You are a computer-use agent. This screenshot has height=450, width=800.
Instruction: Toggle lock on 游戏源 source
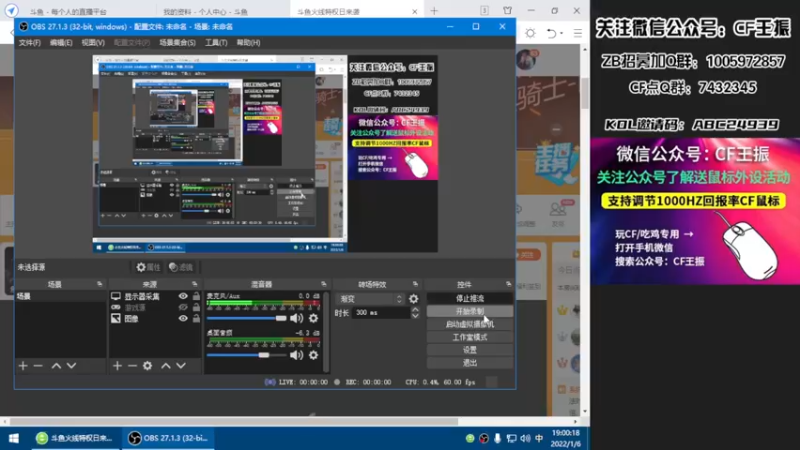[x=196, y=307]
